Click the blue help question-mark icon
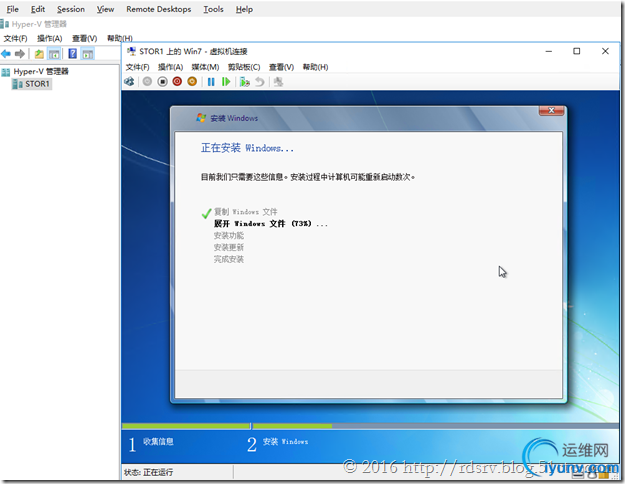 [x=73, y=53]
